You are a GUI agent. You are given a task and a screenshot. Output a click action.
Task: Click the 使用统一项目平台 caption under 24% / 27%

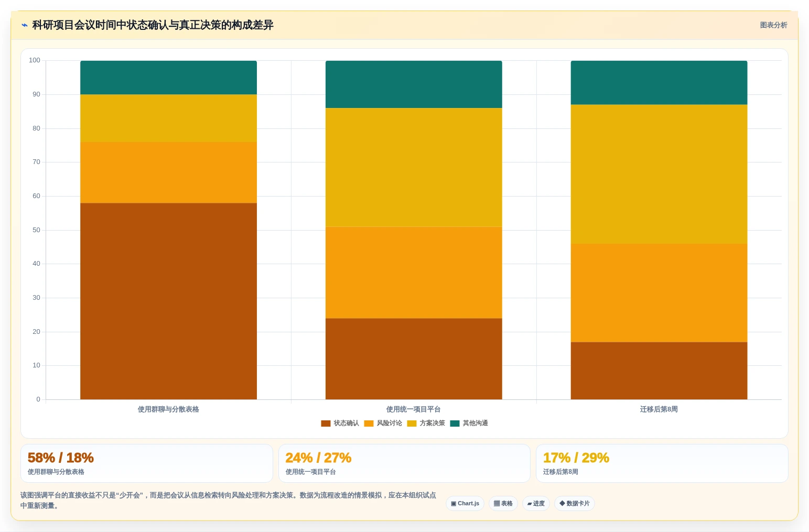tap(310, 472)
